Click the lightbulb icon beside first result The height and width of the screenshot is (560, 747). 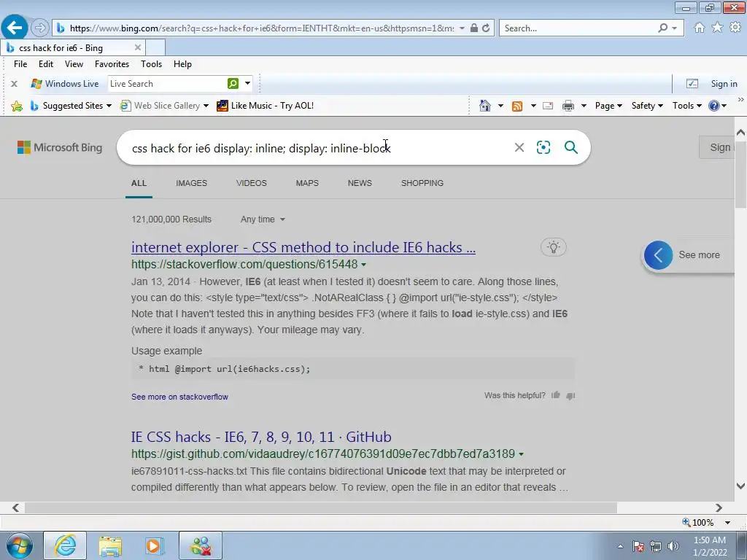point(553,247)
